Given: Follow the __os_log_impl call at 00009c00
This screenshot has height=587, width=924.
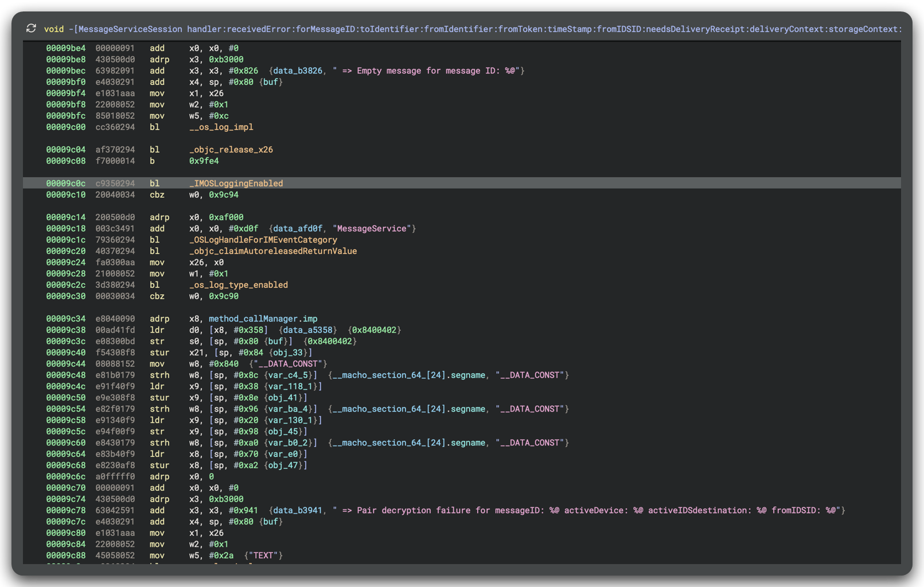Looking at the screenshot, I should pos(221,127).
